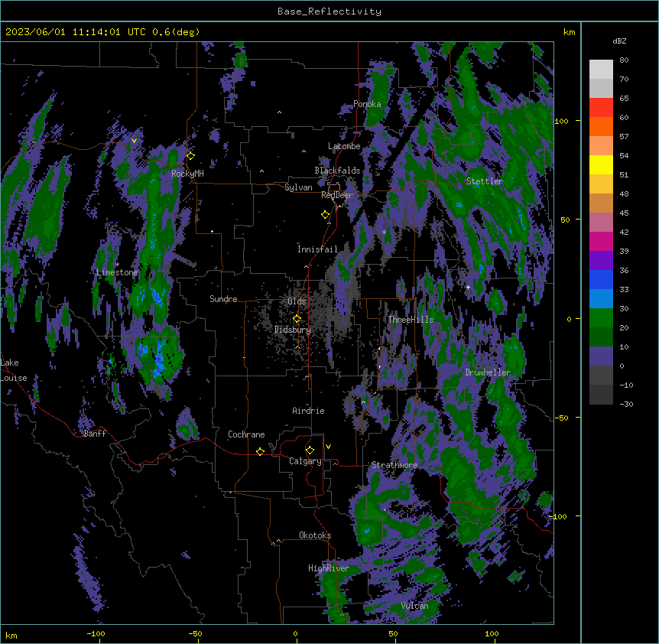Screen dimensions: 659x644
Task: Click the Sundre town label
Action: pyautogui.click(x=223, y=299)
